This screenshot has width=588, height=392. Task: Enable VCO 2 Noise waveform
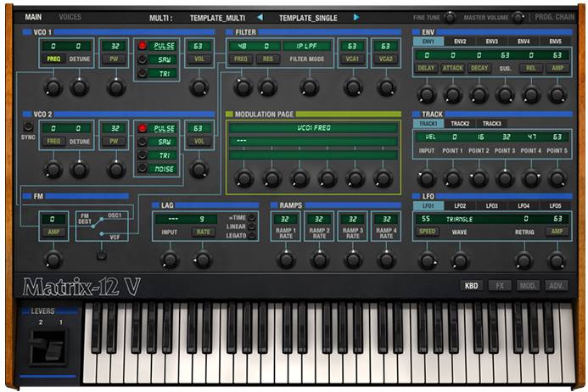tap(143, 169)
